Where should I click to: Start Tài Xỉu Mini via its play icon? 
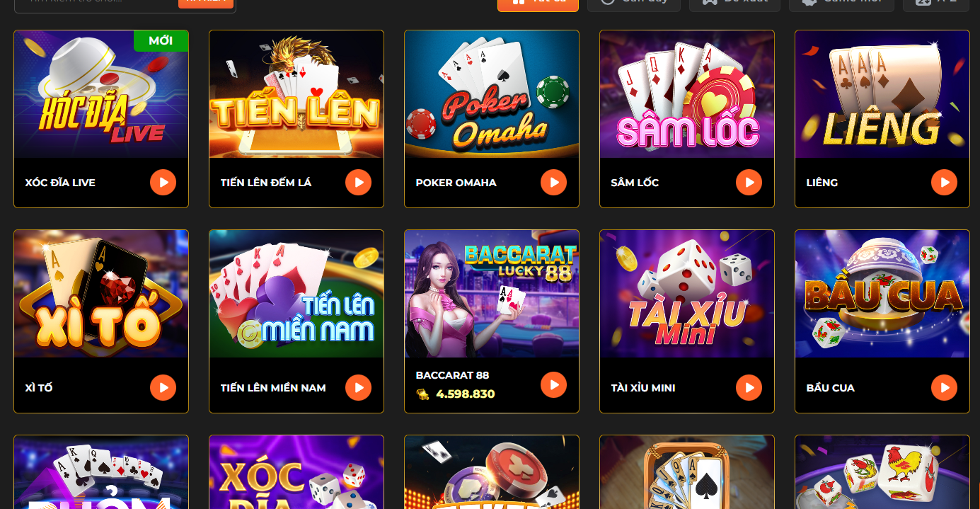tap(749, 388)
